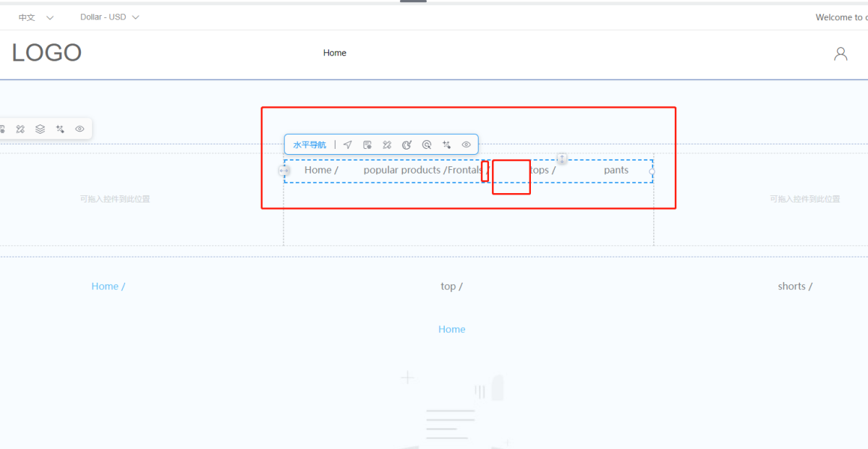Screen dimensions: 868x449
Task: Click the pencil-ruler design icon in 水平导航 toolbar
Action: 387,145
